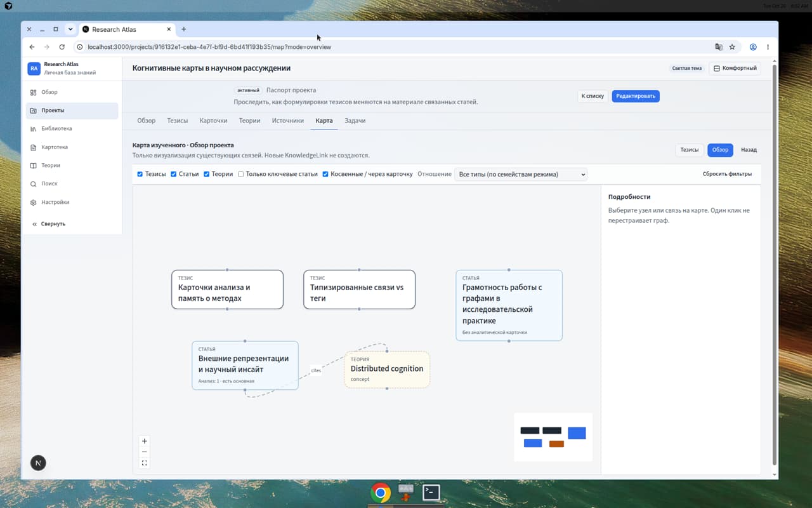Click the translate page icon

719,47
